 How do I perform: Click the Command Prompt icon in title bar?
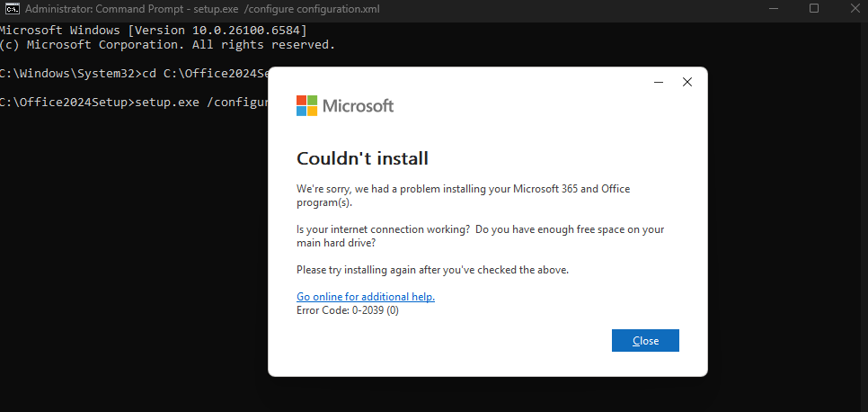12,9
